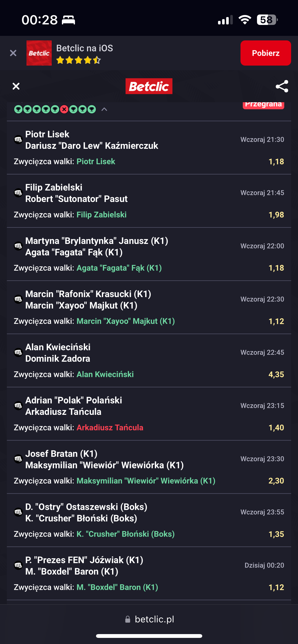298x644 pixels.
Task: Open the Josef Bratan vs Wiewiórka match
Action: coord(104,459)
